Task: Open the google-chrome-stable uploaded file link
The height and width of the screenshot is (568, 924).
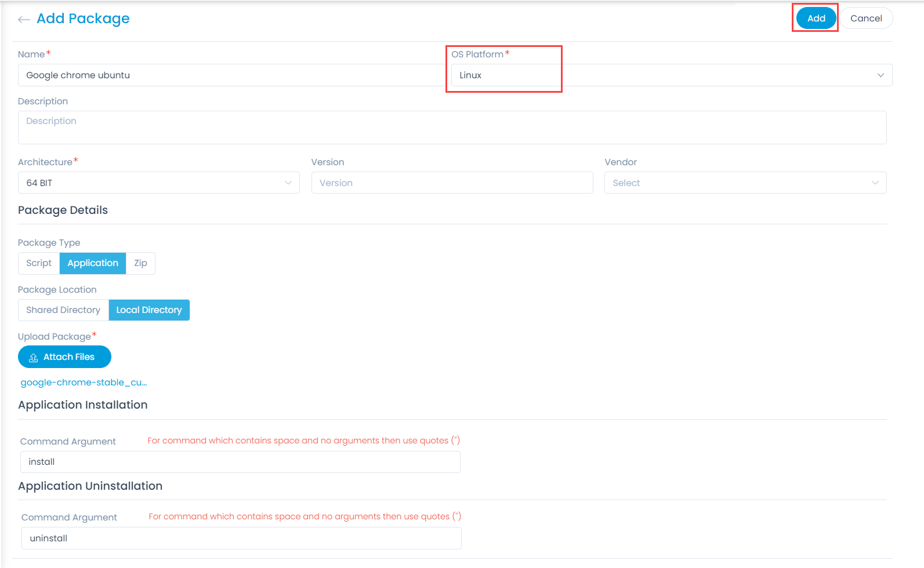Action: (x=84, y=383)
